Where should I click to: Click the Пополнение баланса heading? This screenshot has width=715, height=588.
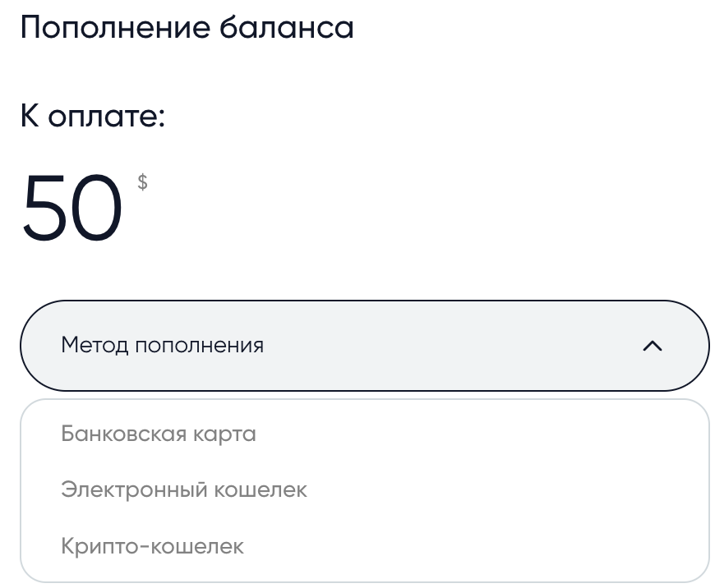click(187, 27)
